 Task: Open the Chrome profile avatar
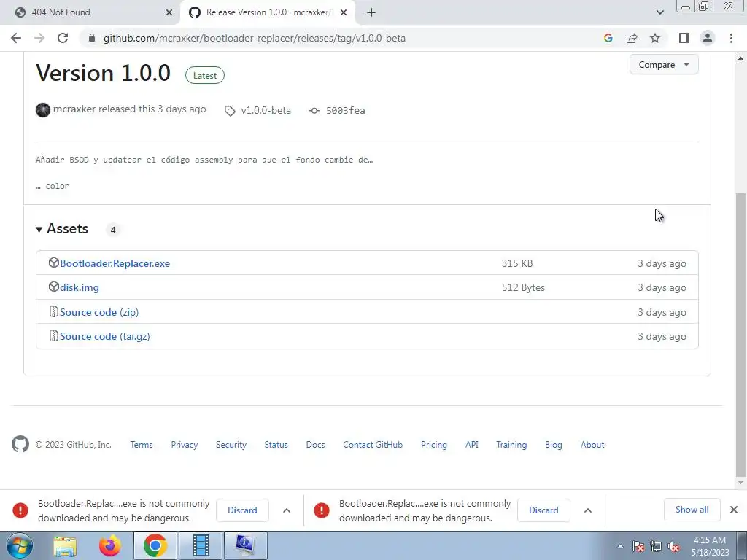(x=708, y=38)
